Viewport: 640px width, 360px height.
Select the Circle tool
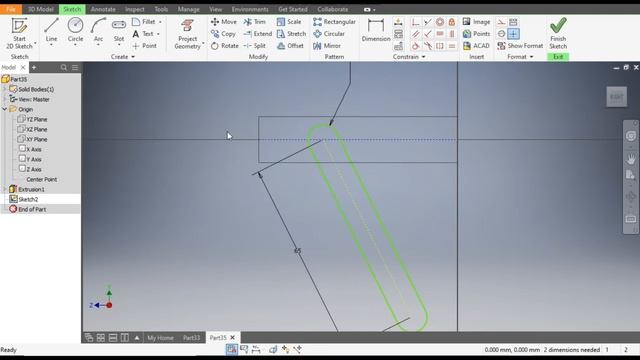tap(75, 30)
